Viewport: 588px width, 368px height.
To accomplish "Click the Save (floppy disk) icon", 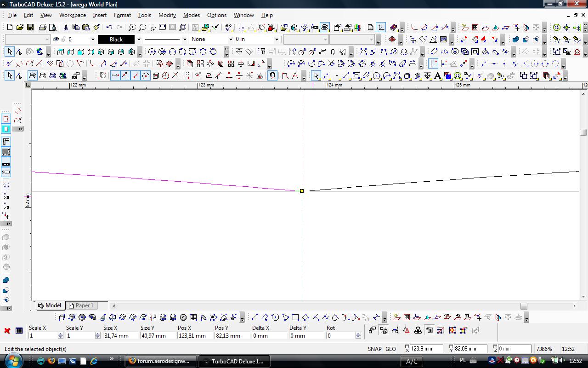I will [30, 28].
